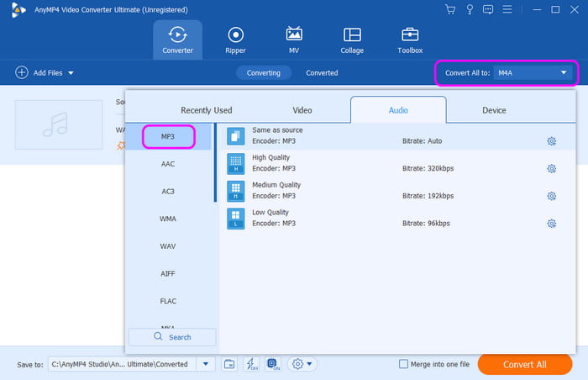The height and width of the screenshot is (380, 588).
Task: Open the hamburger menu
Action: [507, 9]
